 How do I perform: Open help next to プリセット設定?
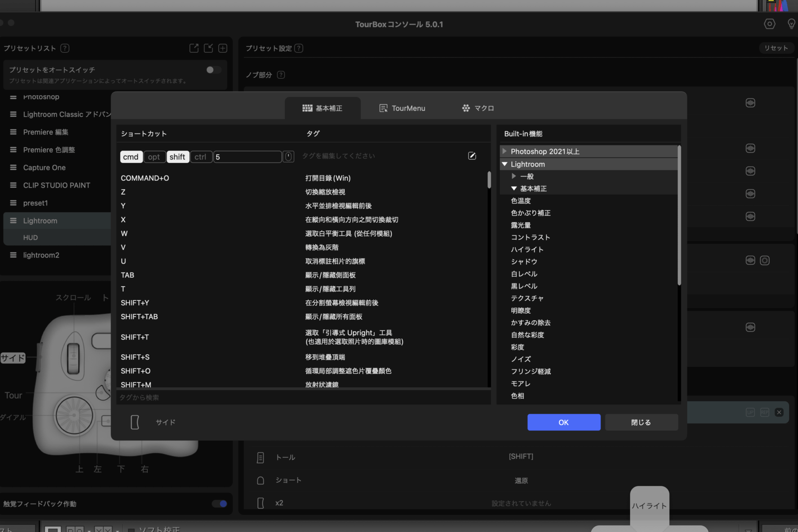coord(299,48)
